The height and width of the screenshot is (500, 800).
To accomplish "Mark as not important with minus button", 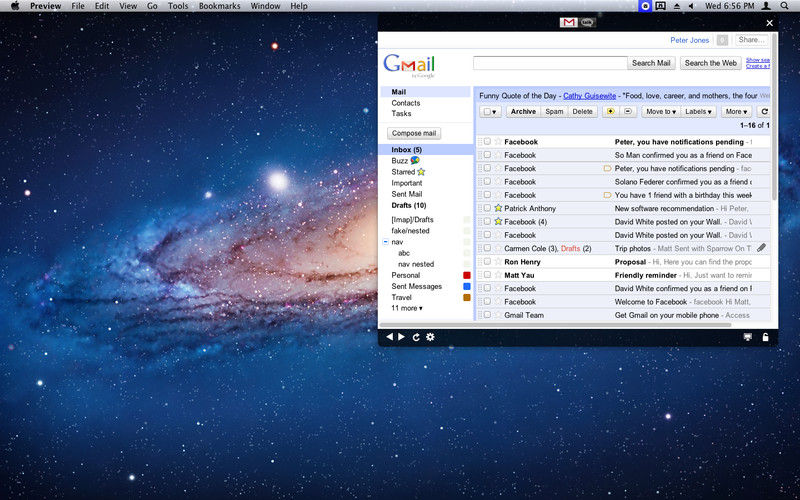I will (628, 111).
